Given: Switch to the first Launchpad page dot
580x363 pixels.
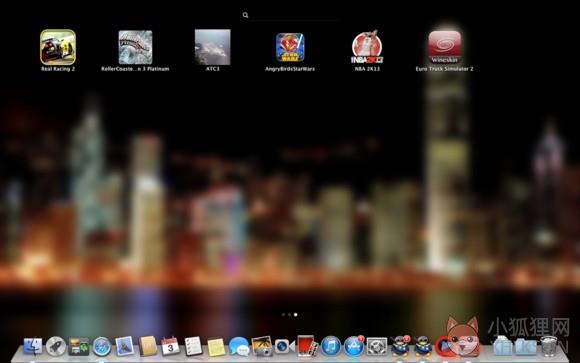Looking at the screenshot, I should click(x=283, y=315).
